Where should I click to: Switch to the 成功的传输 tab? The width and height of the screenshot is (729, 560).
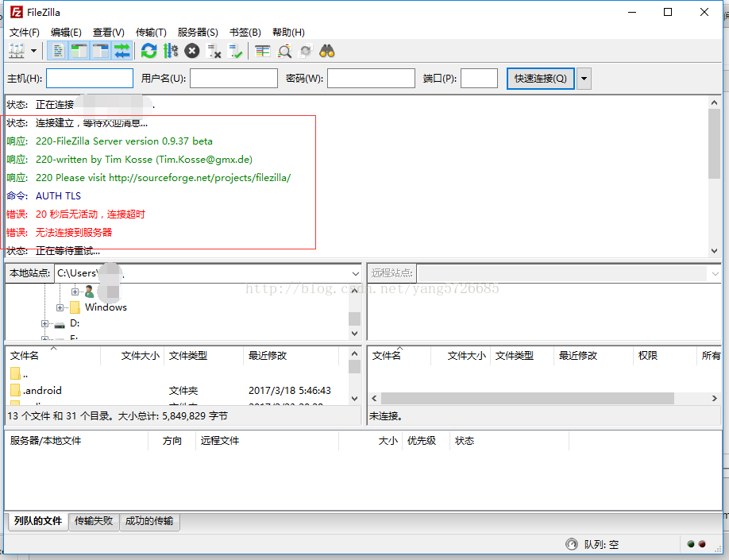(149, 521)
